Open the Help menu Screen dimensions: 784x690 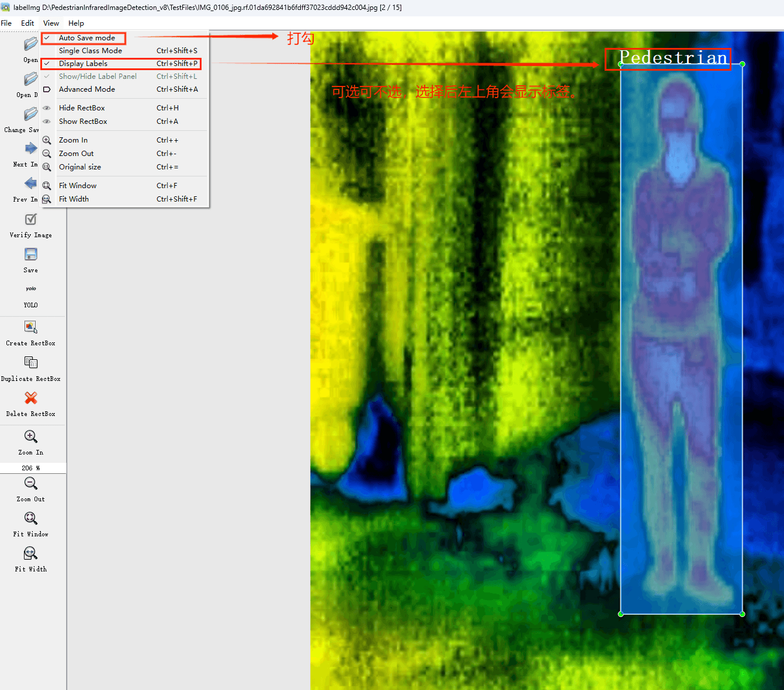(x=76, y=23)
